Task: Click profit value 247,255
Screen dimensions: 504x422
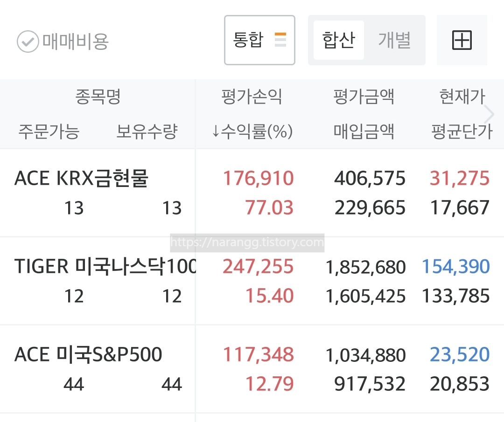Action: point(259,267)
